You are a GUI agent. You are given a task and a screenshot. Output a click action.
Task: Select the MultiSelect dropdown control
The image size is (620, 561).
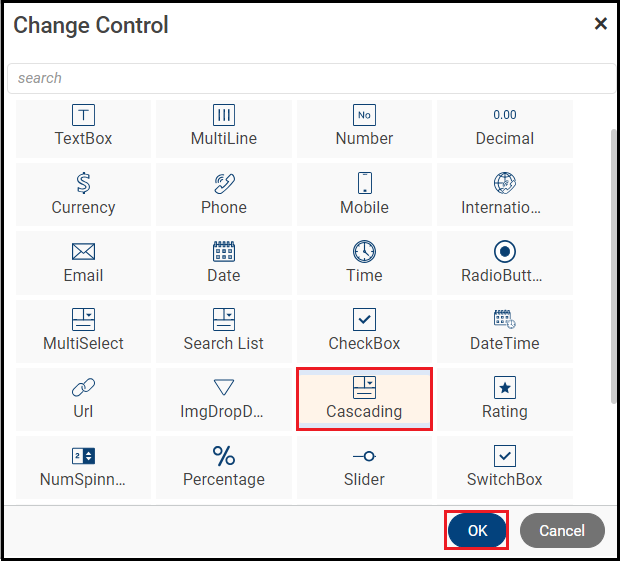(x=84, y=331)
